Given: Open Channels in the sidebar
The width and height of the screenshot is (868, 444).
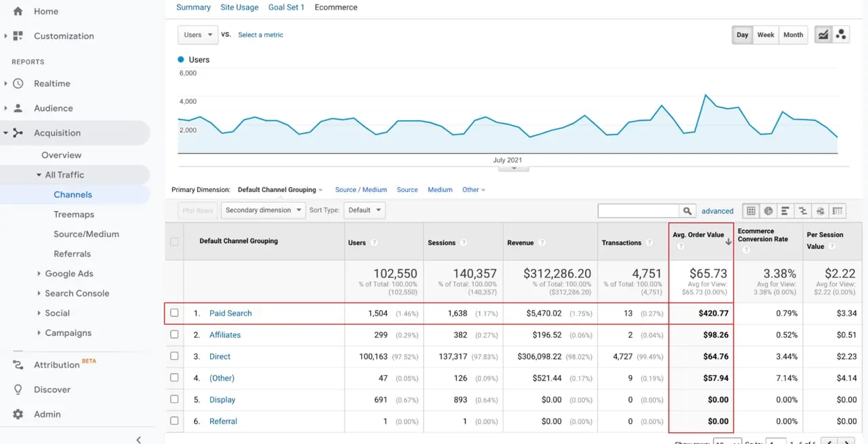Looking at the screenshot, I should [x=73, y=195].
